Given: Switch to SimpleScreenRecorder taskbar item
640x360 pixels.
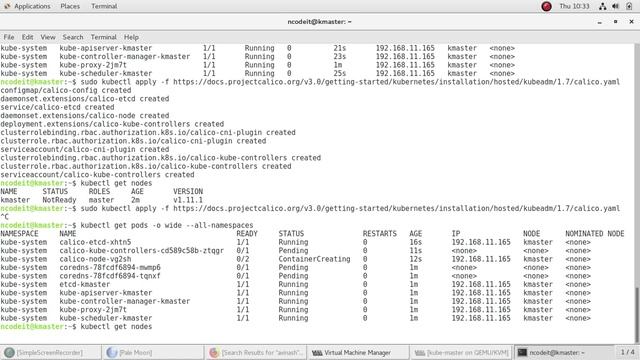Looking at the screenshot, I should [51, 353].
